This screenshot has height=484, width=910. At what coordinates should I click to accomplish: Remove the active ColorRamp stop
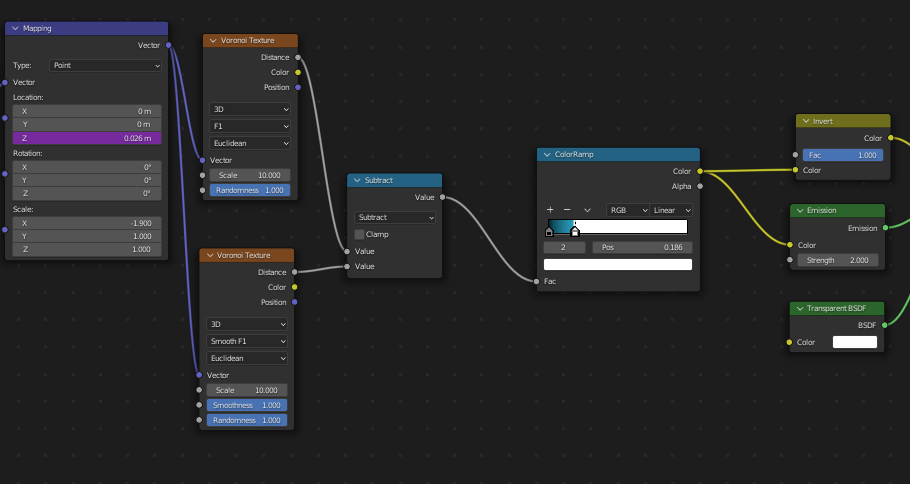(567, 210)
